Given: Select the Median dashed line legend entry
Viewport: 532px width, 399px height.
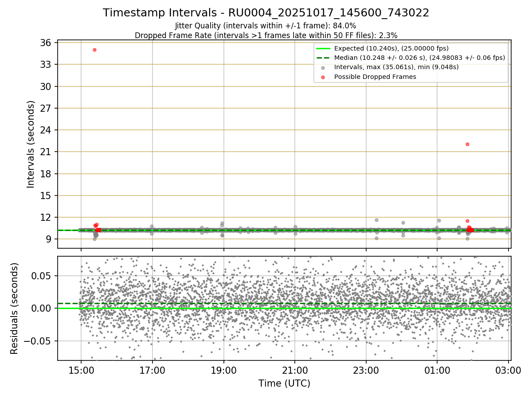Looking at the screenshot, I should pos(411,58).
